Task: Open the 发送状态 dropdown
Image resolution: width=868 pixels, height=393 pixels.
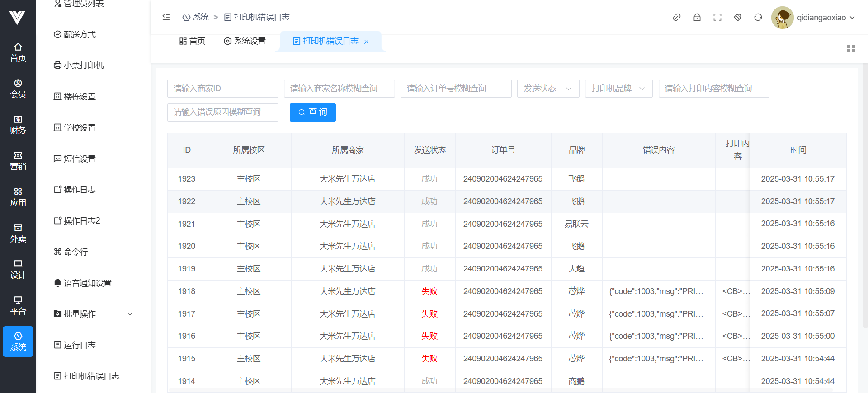Action: coord(548,89)
